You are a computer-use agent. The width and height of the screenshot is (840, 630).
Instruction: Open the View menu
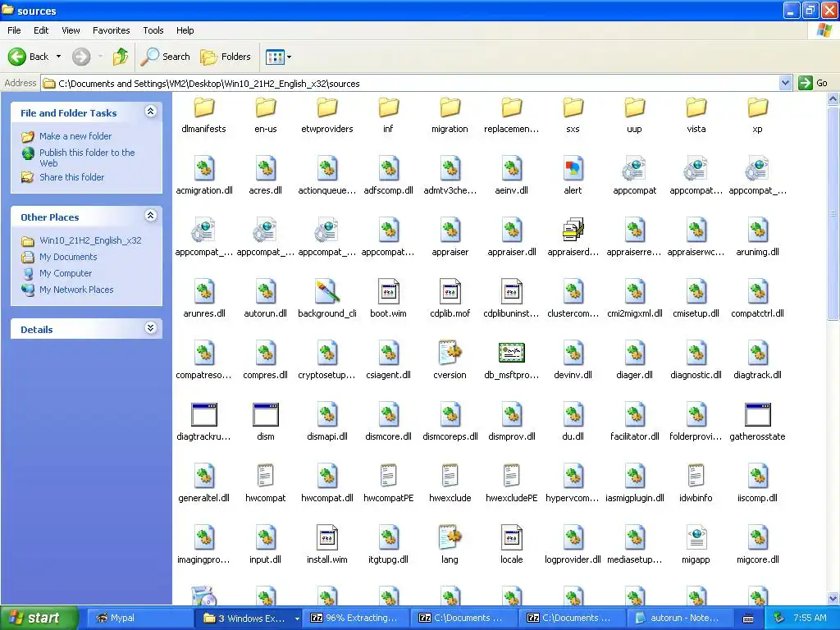(71, 30)
